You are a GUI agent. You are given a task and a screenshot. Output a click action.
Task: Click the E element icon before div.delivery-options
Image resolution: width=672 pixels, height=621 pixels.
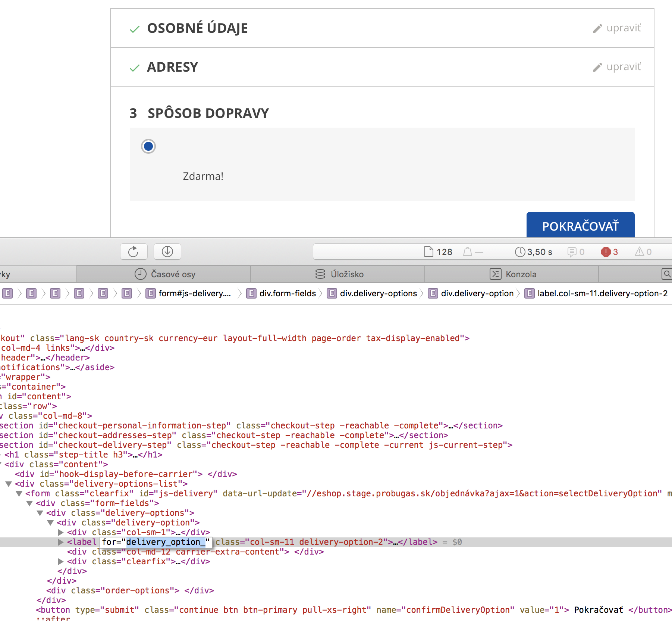[332, 294]
